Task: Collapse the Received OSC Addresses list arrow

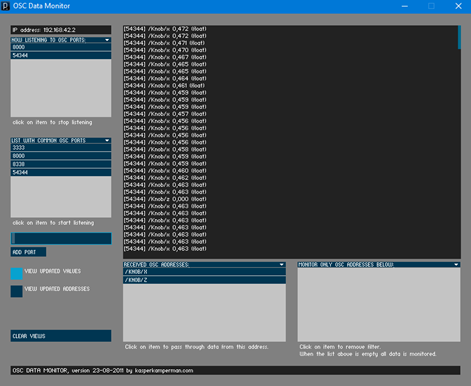Action: pyautogui.click(x=282, y=265)
